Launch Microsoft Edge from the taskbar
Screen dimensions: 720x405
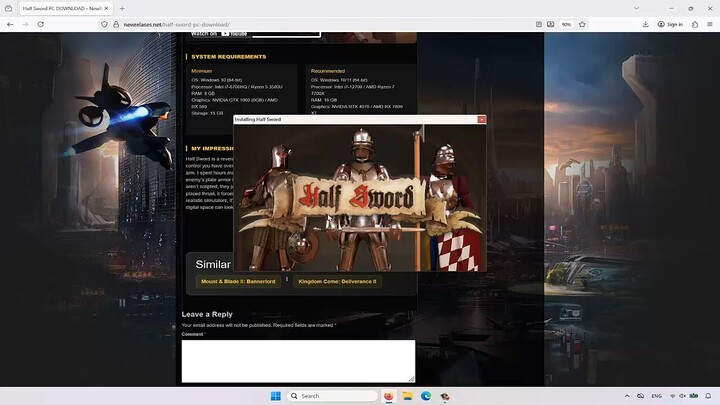pos(426,396)
